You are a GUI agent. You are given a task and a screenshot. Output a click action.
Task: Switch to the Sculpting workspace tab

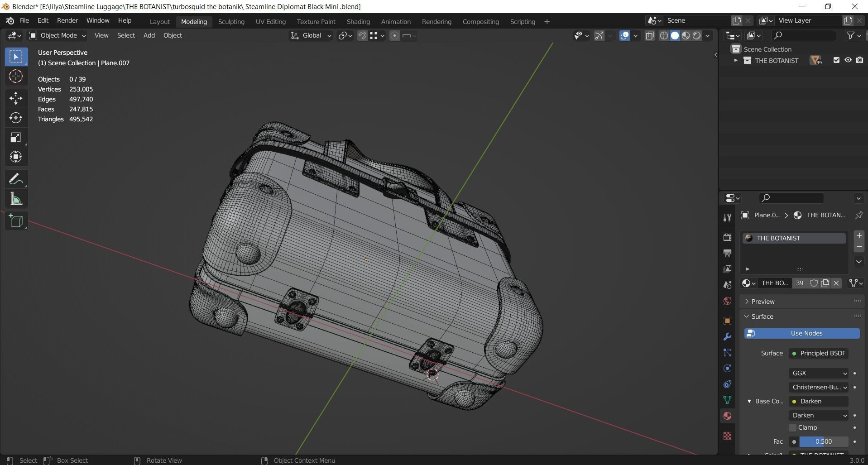(231, 22)
